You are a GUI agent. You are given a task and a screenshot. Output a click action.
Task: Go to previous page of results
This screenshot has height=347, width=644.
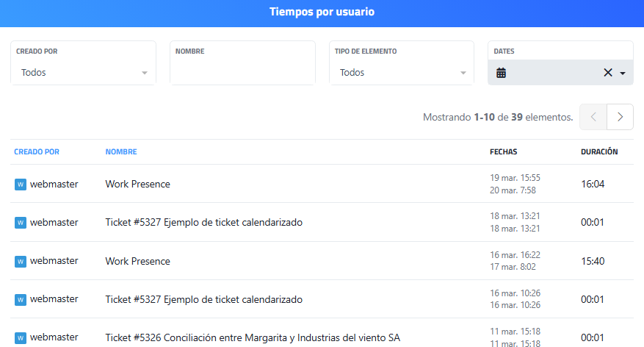point(593,117)
